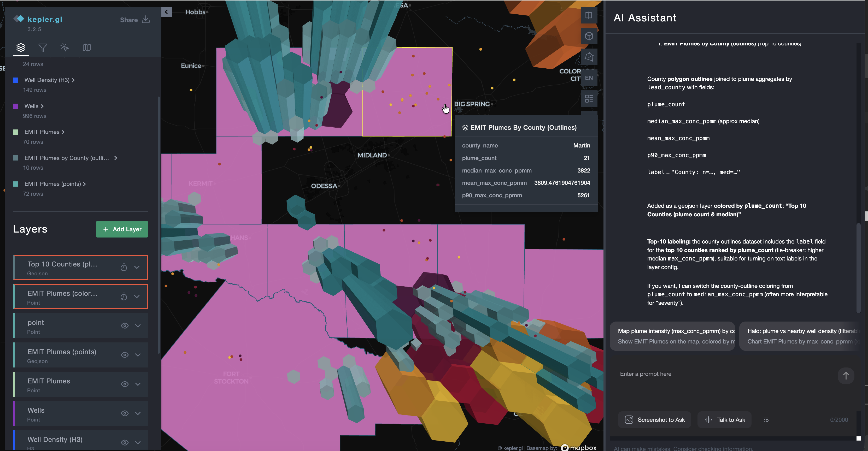This screenshot has height=451, width=868.
Task: Open the split map view control
Action: pyautogui.click(x=589, y=15)
